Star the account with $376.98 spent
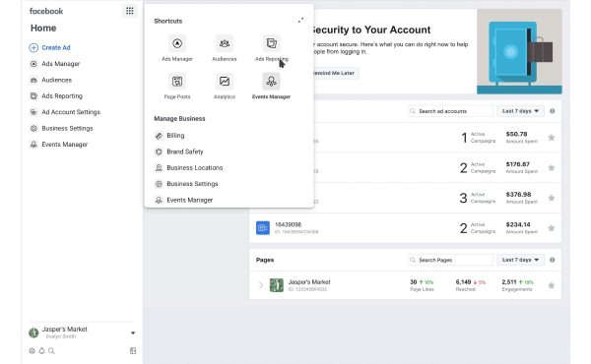Image resolution: width=591 pixels, height=364 pixels. (551, 198)
